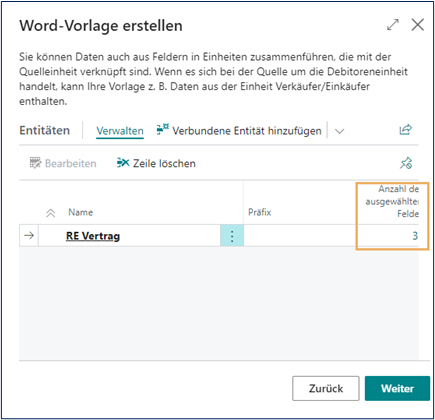Expand the dialog to full screen
The height and width of the screenshot is (420, 435).
click(x=393, y=25)
